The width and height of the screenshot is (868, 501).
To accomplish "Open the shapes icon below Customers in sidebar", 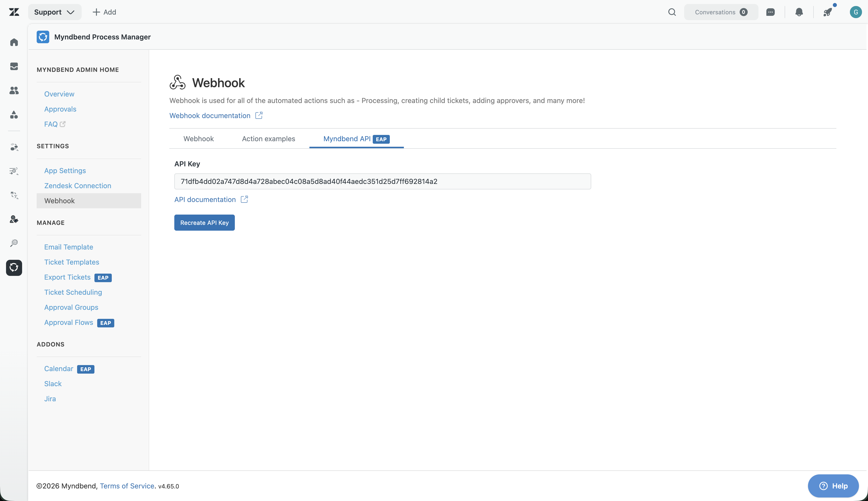I will pyautogui.click(x=14, y=115).
